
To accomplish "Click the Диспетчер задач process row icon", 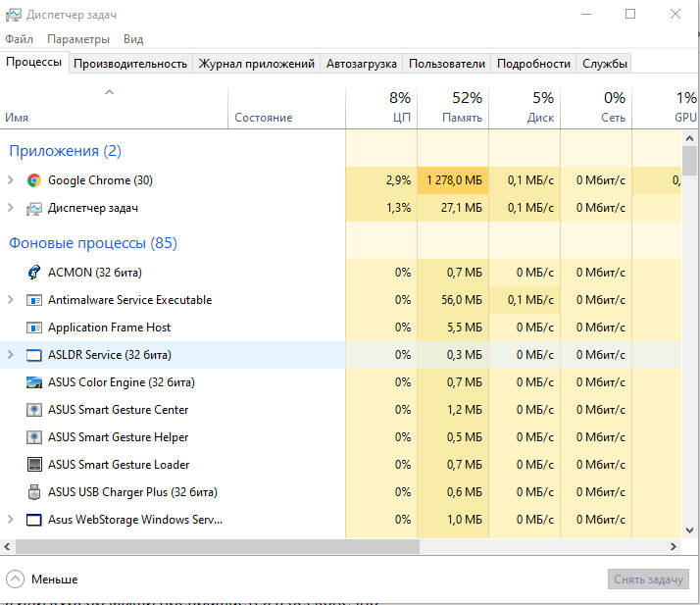I will click(x=34, y=208).
